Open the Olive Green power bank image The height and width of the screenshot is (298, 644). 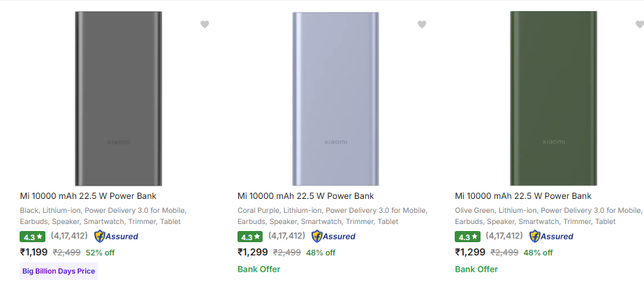[553, 98]
